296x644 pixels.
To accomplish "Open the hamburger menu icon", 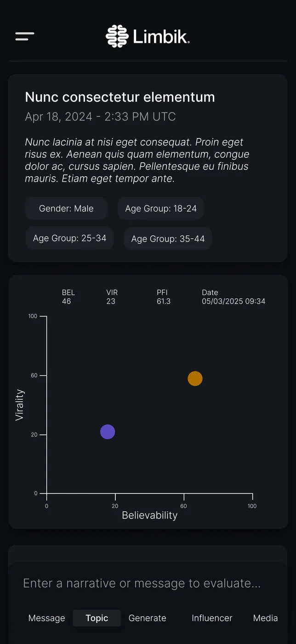I will pos(25,36).
